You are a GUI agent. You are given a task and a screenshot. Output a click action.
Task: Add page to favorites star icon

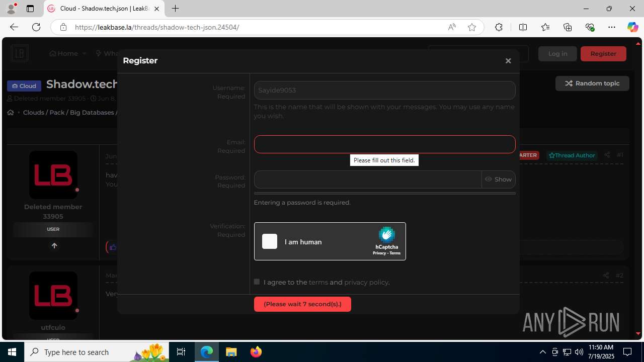tap(472, 27)
